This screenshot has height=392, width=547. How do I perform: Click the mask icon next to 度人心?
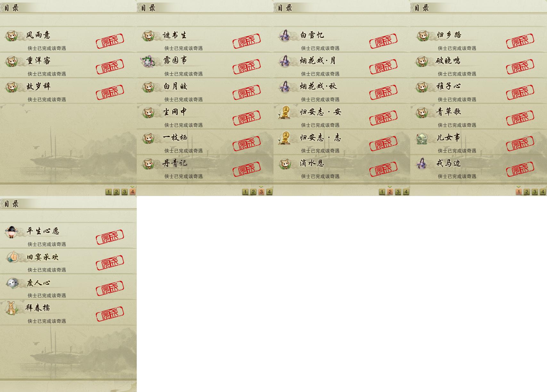(x=12, y=283)
